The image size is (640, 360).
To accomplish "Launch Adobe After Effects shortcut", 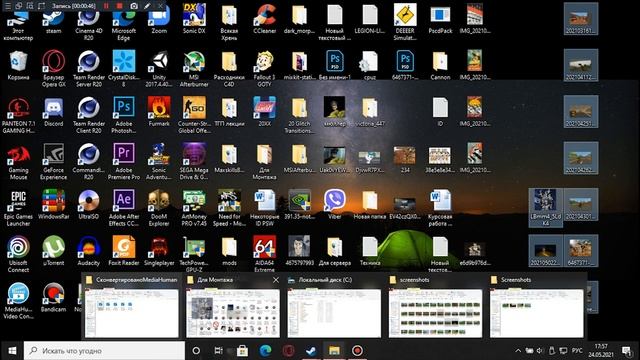I will (124, 208).
